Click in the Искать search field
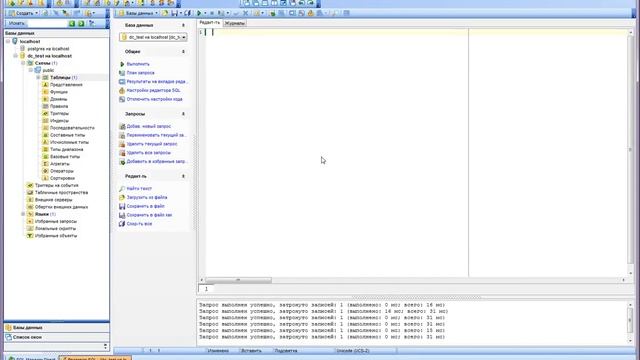640x360 pixels. pos(46,23)
